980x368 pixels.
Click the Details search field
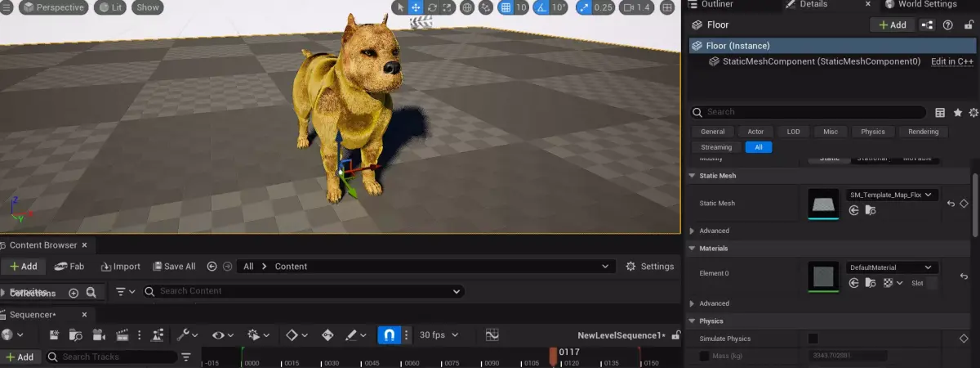[808, 112]
